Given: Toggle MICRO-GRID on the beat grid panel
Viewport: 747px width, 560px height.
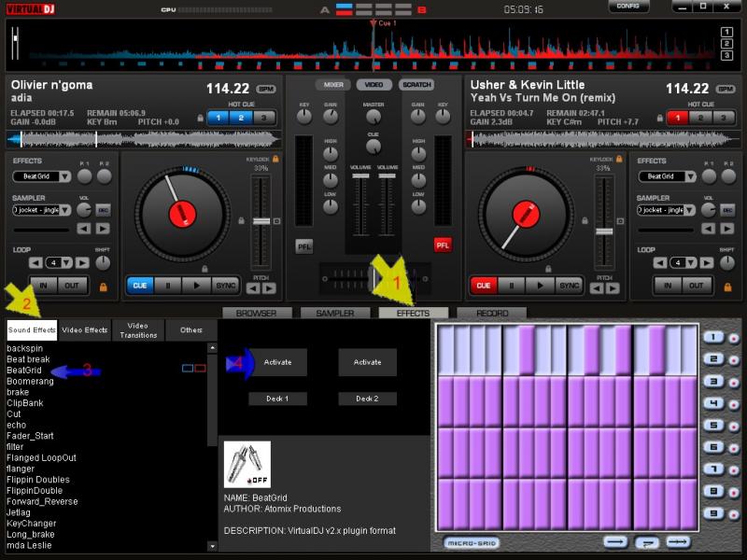Looking at the screenshot, I should click(471, 542).
